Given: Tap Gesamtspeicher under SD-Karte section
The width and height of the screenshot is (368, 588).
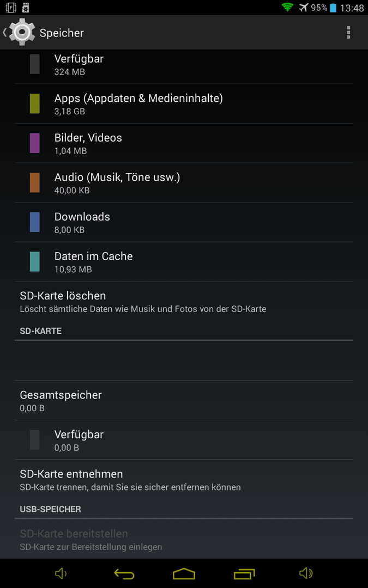Looking at the screenshot, I should click(184, 401).
